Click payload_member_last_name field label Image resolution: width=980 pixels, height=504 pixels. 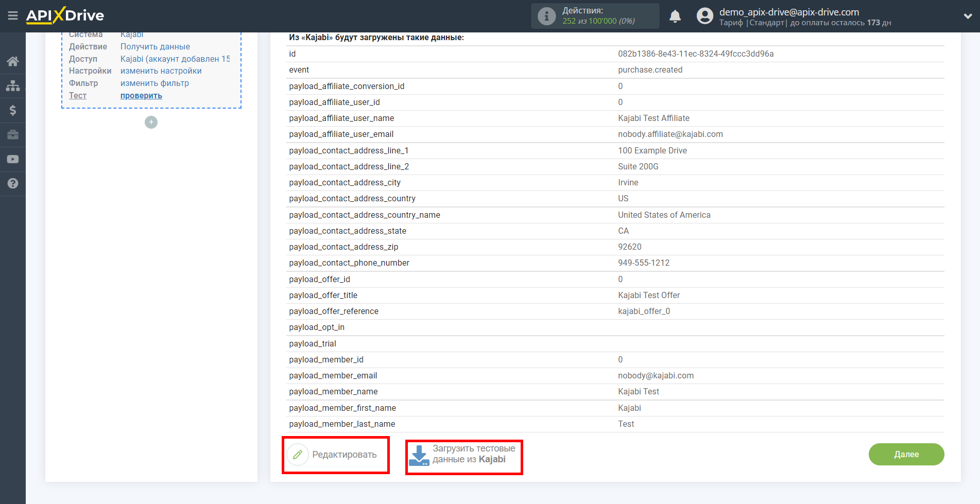[x=342, y=424]
